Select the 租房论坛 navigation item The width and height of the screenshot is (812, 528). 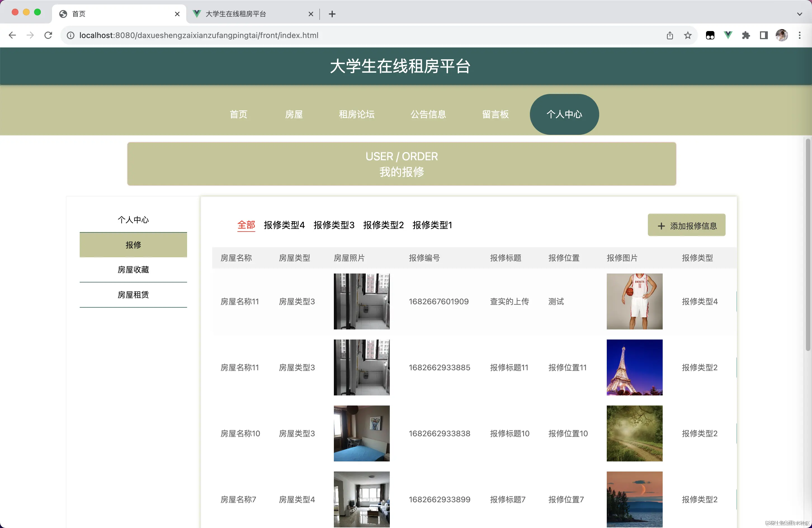(357, 114)
